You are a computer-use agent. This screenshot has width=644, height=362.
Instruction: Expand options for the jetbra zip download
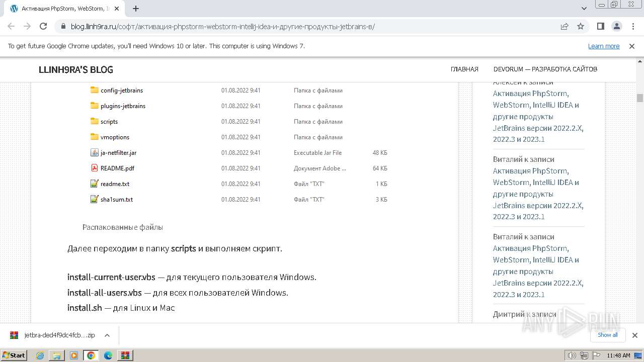107,335
